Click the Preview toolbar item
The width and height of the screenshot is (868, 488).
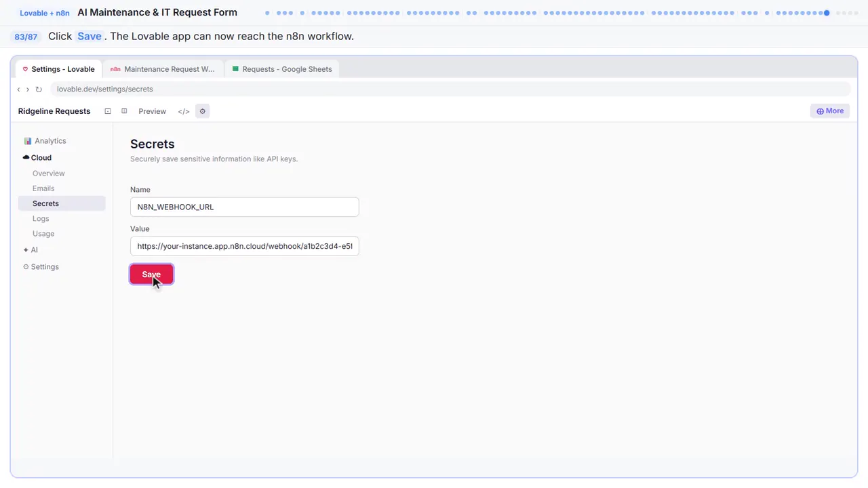point(152,111)
